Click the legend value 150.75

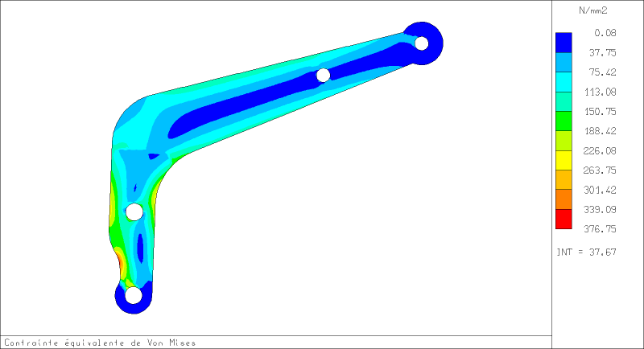pyautogui.click(x=600, y=112)
